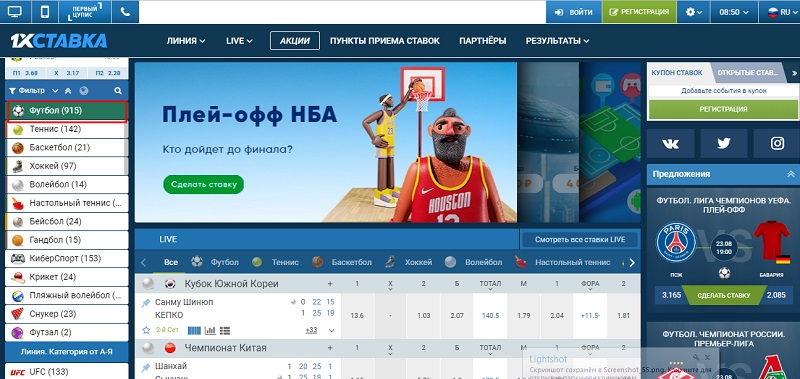Switch to the mobile version icon
The width and height of the screenshot is (800, 379).
point(44,12)
